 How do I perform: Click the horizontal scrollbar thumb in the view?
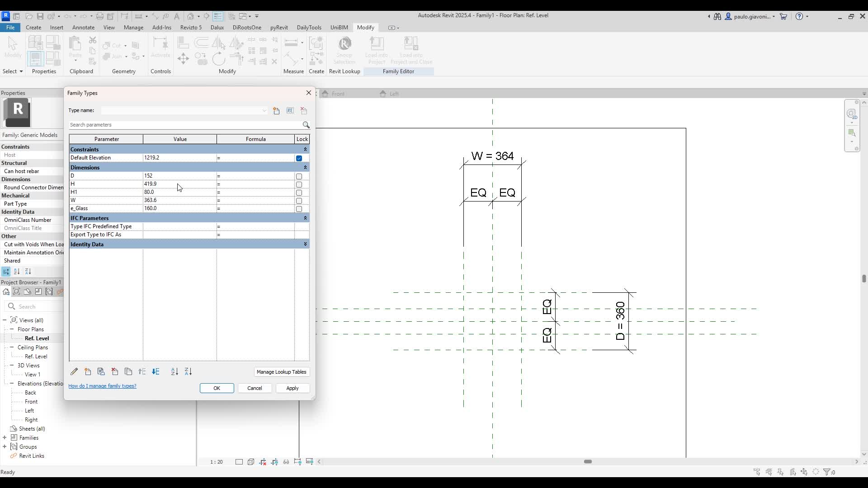(x=588, y=461)
